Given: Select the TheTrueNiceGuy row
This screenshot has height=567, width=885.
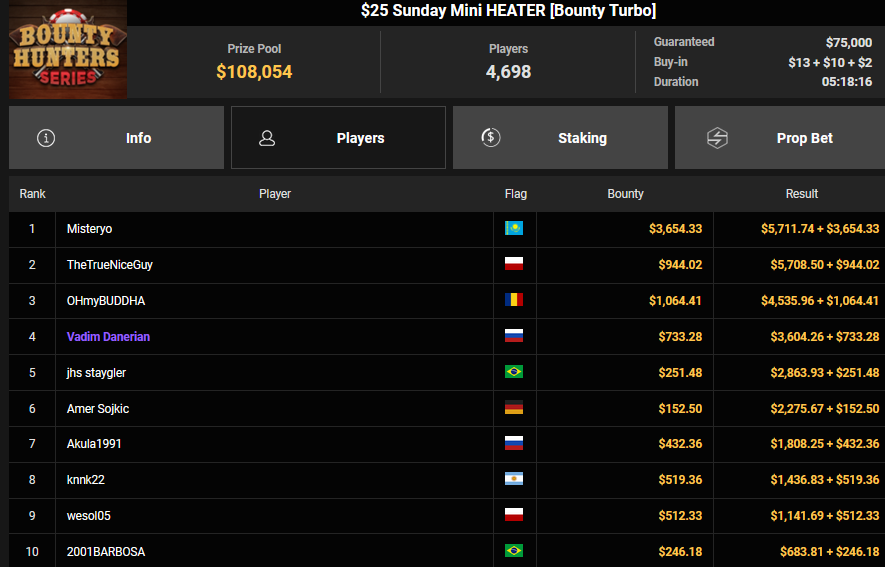Looking at the screenshot, I should point(275,265).
